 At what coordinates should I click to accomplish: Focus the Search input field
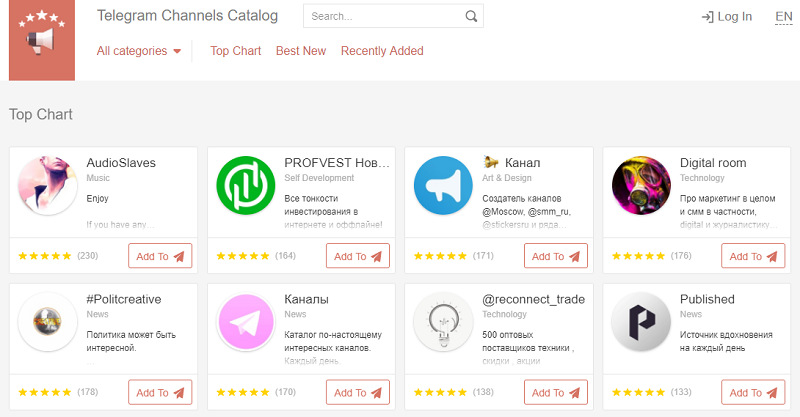coord(385,17)
